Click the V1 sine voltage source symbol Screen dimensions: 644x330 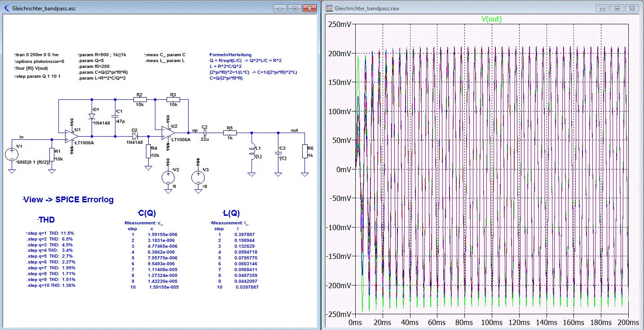coord(11,155)
